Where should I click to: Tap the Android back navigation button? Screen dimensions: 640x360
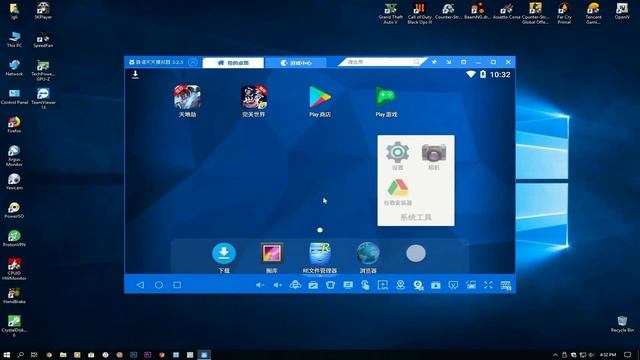point(140,285)
